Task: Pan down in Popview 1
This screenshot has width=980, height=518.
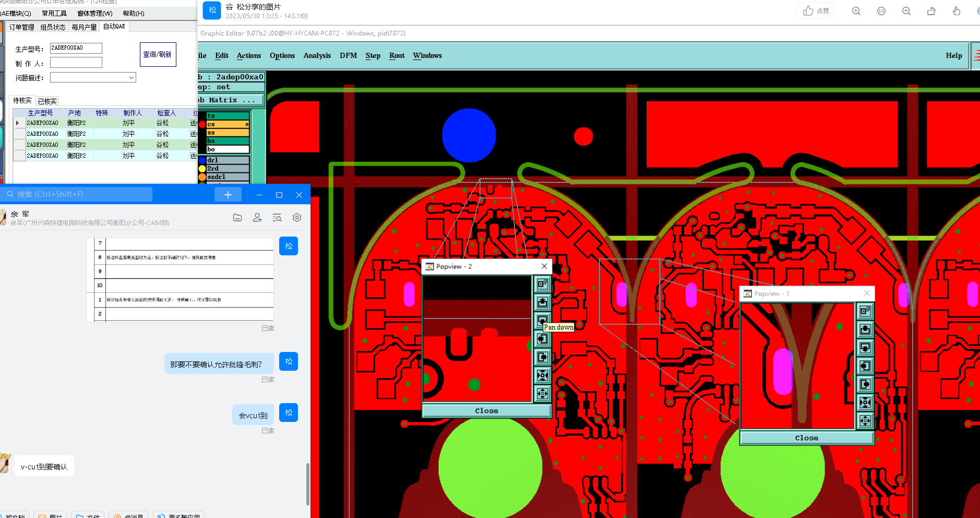Action: tap(865, 348)
